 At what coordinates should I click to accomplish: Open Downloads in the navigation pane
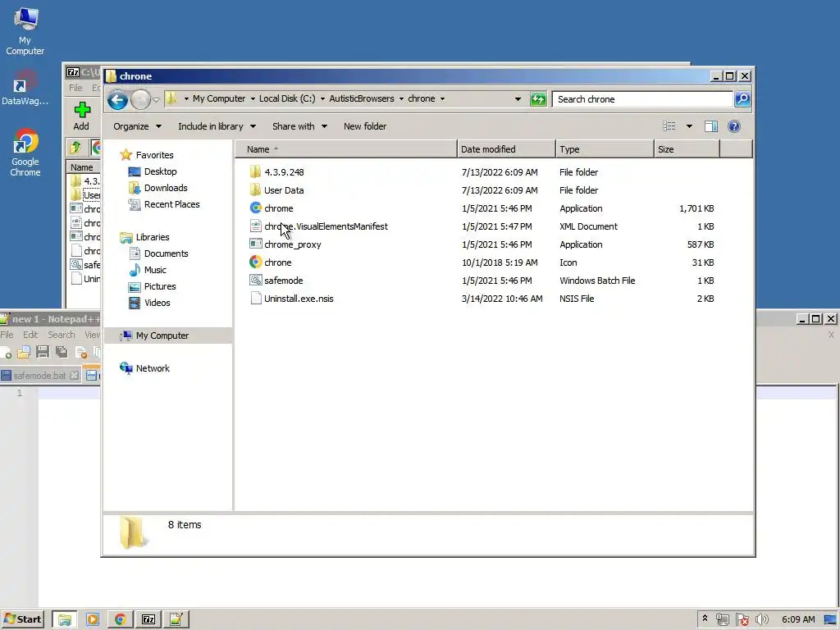166,188
